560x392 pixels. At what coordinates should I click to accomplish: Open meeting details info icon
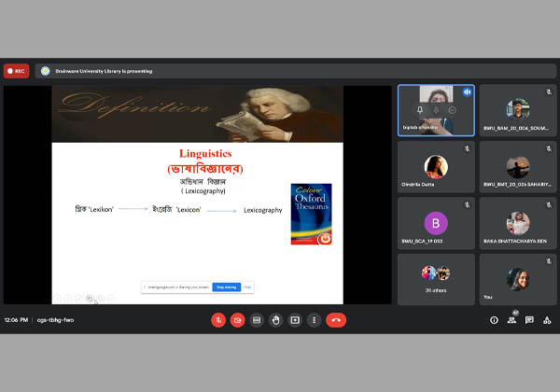(x=495, y=319)
